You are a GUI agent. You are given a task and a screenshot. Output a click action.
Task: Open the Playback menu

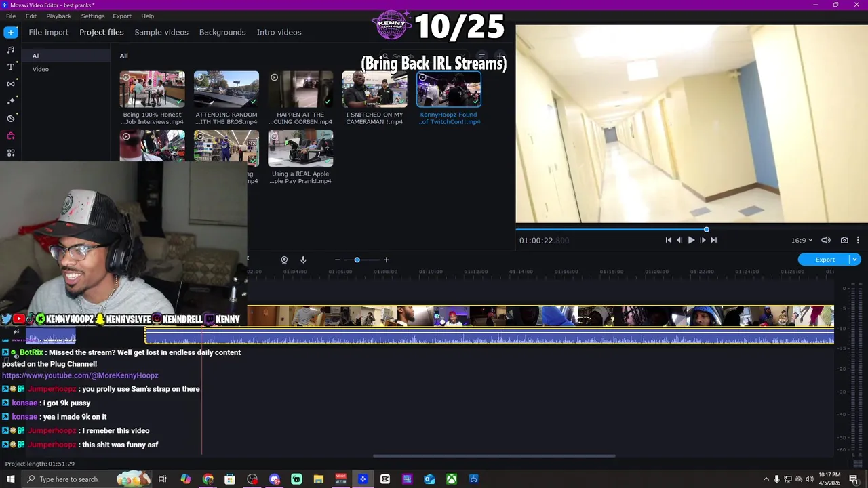pos(59,16)
